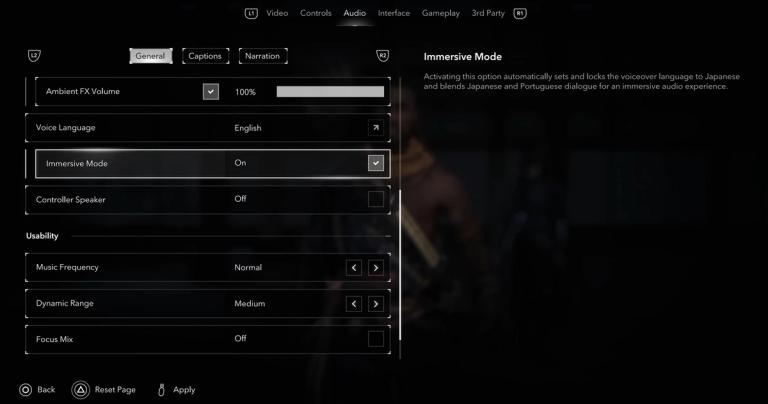Enable the Controller Speaker checkbox
Viewport: 768px width, 404px height.
tap(376, 199)
